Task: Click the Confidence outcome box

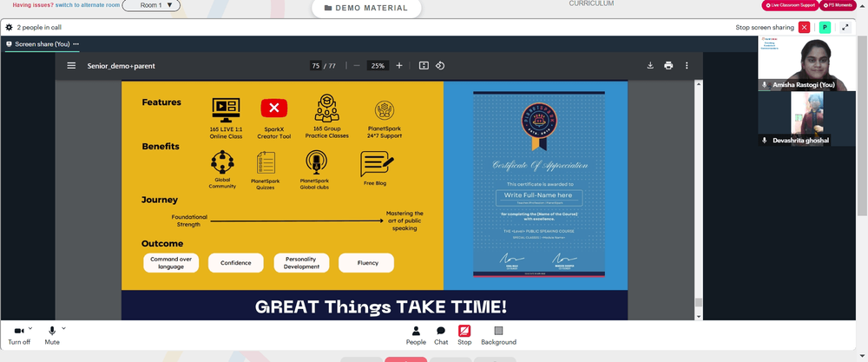Action: [x=236, y=263]
